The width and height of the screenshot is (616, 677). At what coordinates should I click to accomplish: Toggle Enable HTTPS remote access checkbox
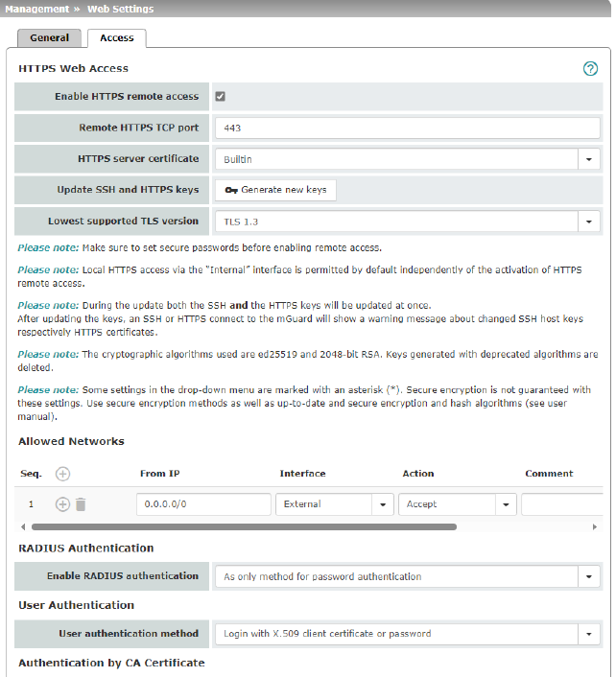click(221, 96)
